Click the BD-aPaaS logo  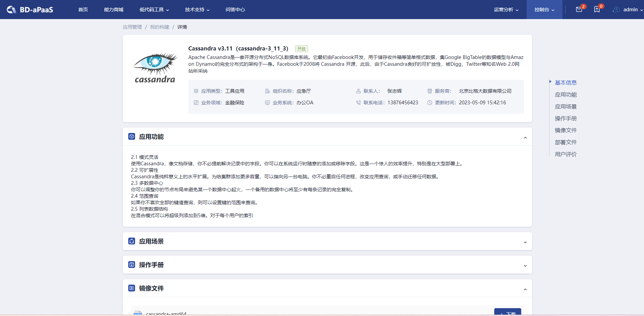30,10
